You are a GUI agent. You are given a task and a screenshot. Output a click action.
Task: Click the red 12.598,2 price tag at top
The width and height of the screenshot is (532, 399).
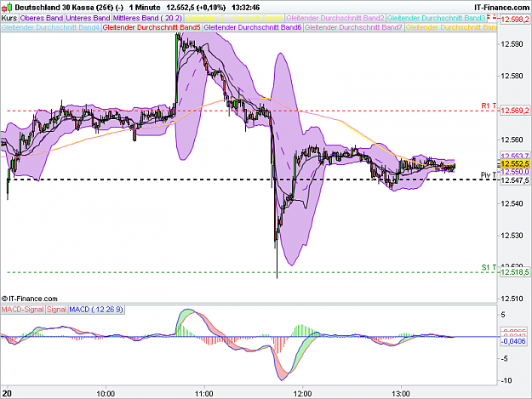515,20
